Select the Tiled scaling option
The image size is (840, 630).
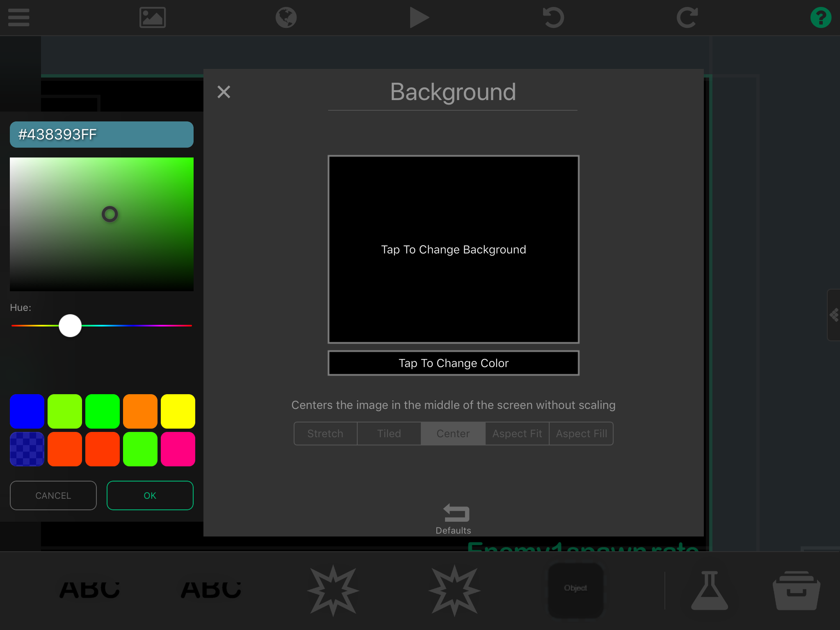(389, 434)
